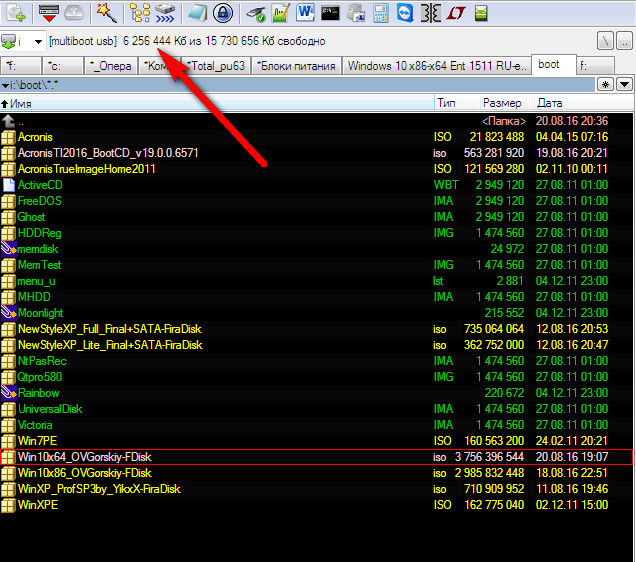
Task: Launch TeamViewer from the toolbar
Action: coord(405,13)
